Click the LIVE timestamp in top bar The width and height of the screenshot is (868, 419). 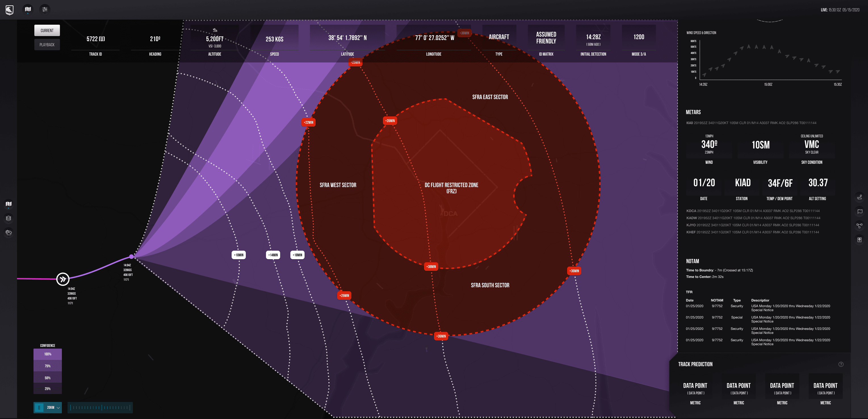[840, 10]
